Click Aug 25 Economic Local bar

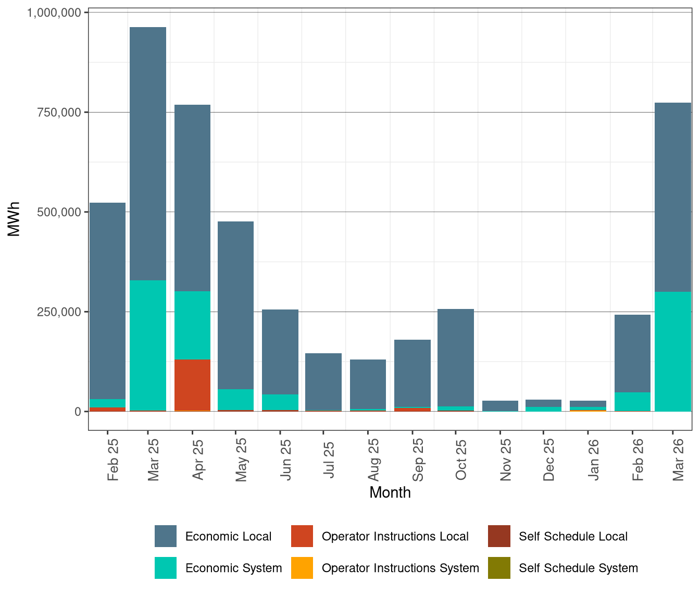tap(368, 384)
